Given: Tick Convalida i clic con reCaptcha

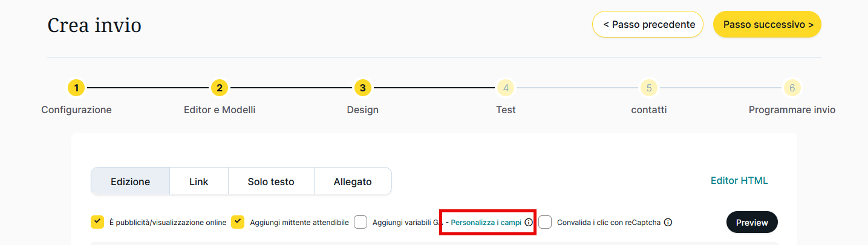Looking at the screenshot, I should click(545, 222).
